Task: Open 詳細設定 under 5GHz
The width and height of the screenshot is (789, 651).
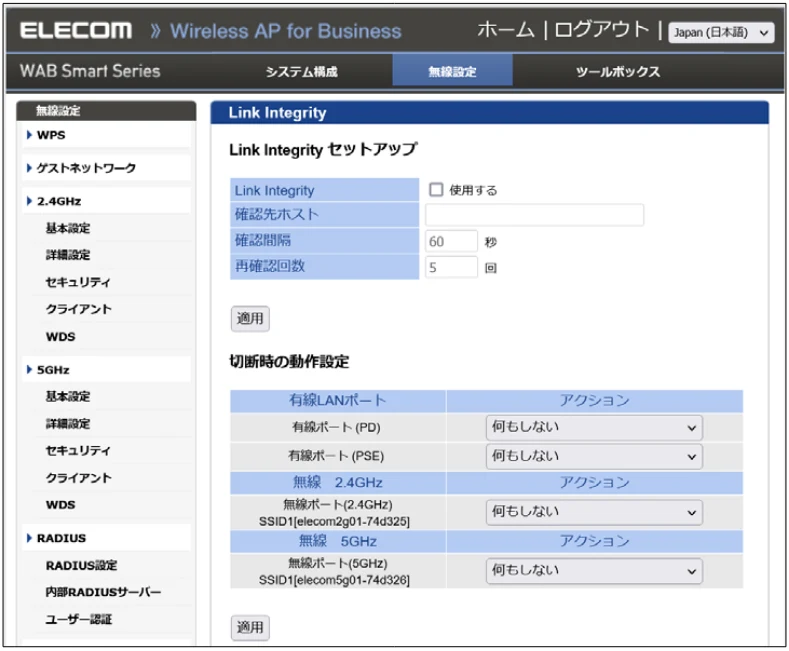Action: point(68,424)
